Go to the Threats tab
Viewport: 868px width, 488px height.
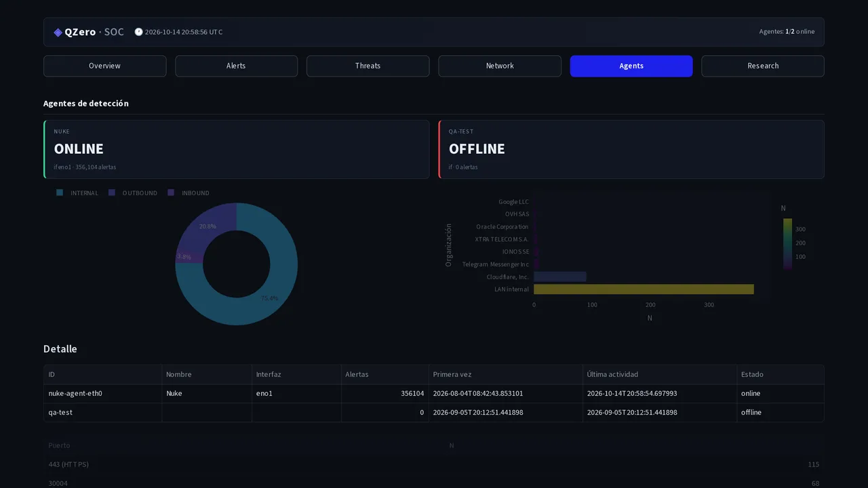tap(368, 66)
